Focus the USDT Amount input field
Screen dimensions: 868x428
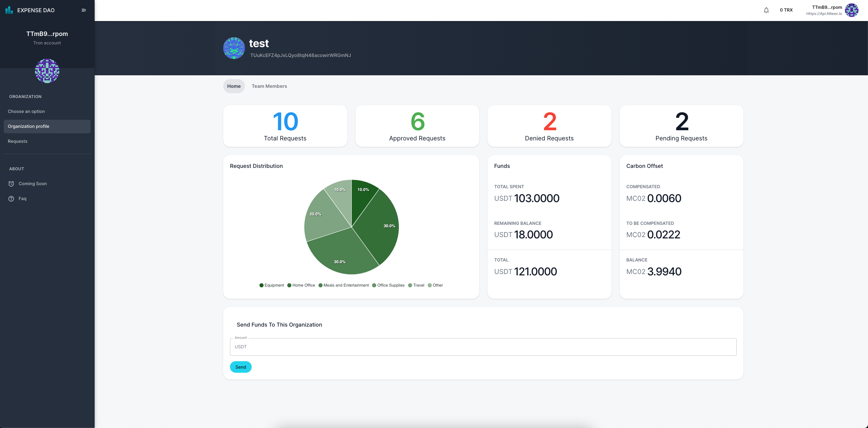coord(483,347)
